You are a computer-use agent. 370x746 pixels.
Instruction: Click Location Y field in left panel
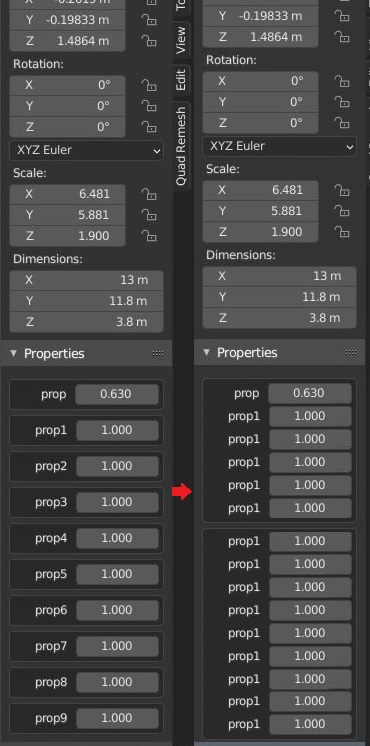[68, 20]
